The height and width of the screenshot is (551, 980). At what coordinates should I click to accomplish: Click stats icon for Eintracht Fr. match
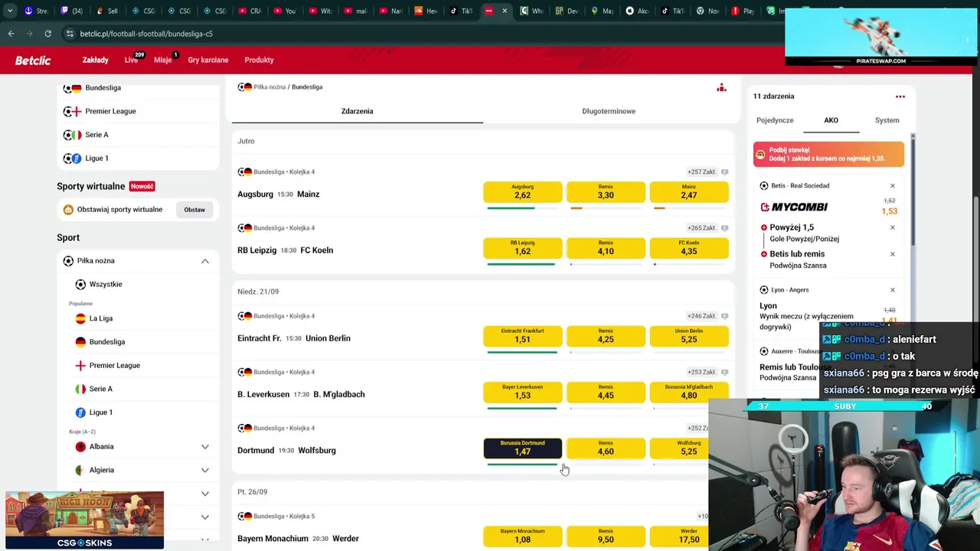coord(724,316)
